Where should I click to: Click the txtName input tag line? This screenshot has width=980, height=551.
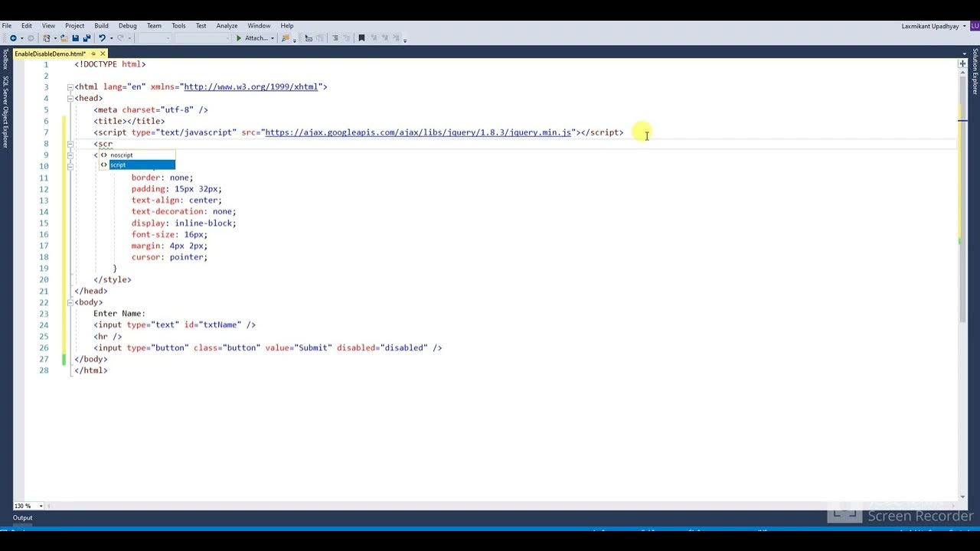175,325
